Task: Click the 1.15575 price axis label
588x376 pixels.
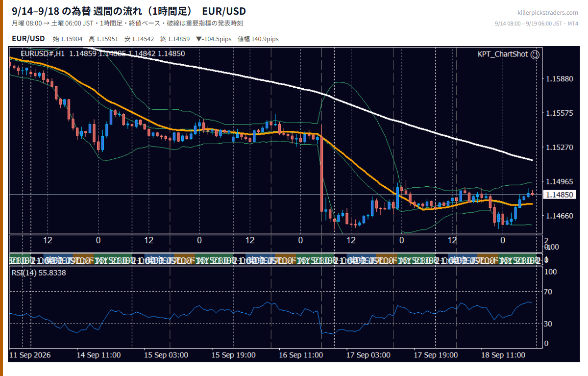Action: pos(559,113)
